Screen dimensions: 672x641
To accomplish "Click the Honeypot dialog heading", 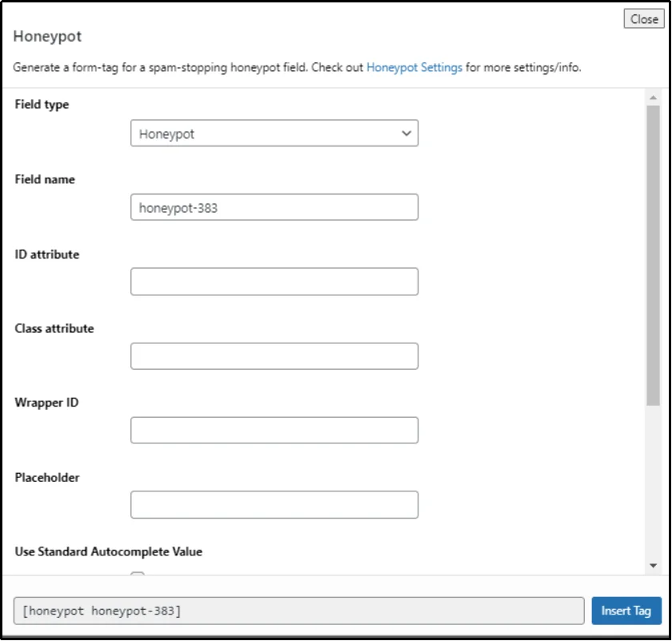I will point(47,37).
